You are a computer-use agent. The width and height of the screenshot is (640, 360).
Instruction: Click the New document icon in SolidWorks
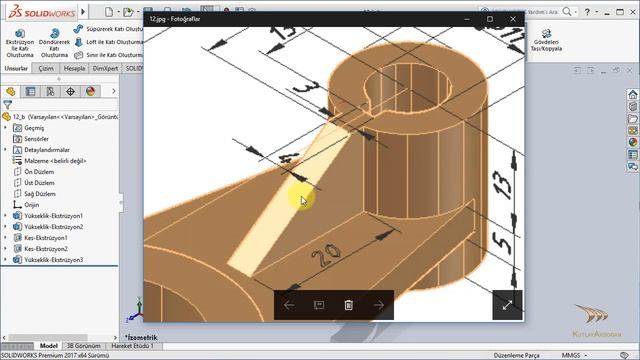(109, 12)
